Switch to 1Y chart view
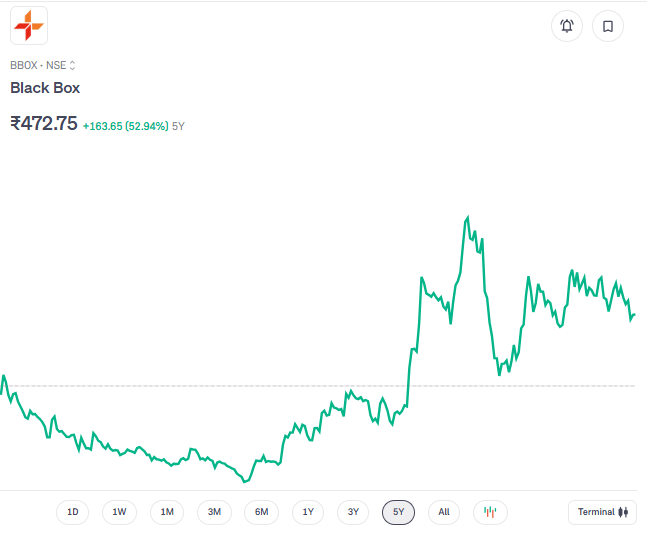 pos(308,512)
